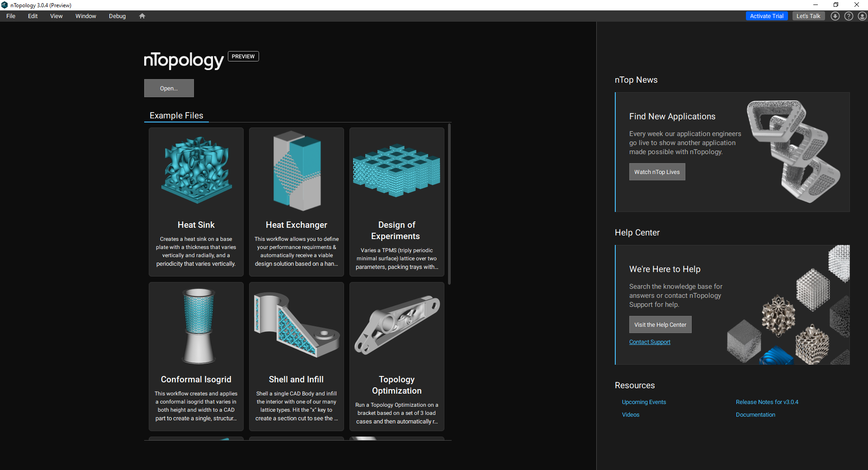Click the download updates icon
Screen dimensions: 868x470
pos(835,16)
